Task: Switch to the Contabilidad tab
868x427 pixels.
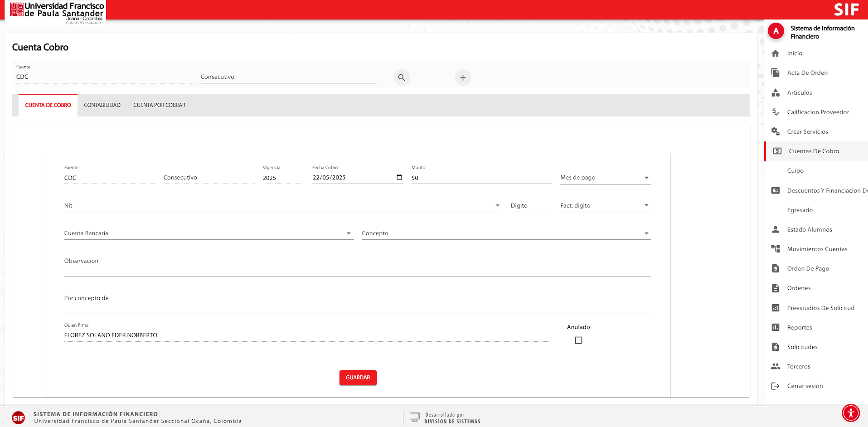Action: coord(102,105)
